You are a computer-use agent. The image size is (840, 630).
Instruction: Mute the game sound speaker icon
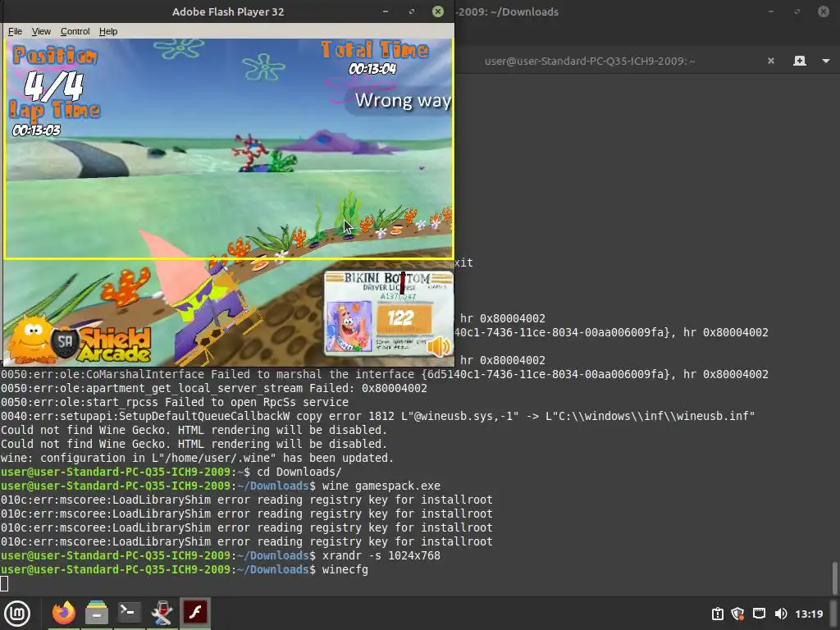pos(439,346)
